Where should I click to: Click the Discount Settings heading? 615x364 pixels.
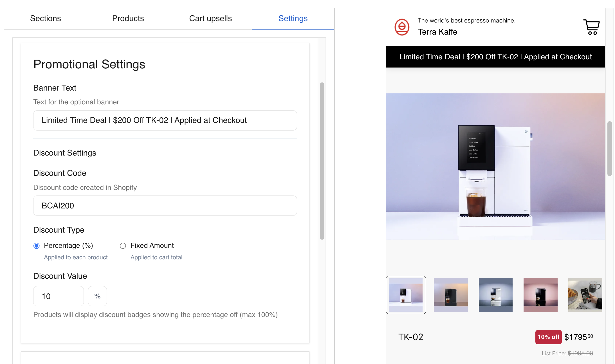[65, 153]
